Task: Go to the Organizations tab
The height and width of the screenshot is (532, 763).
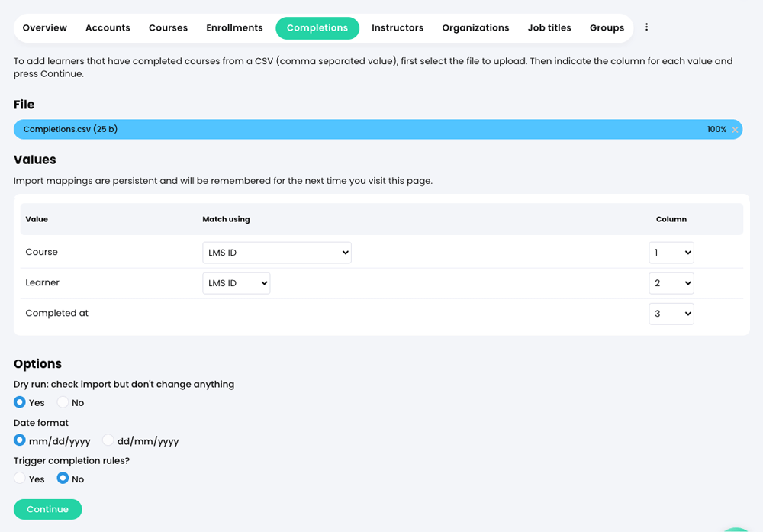Action: click(475, 27)
